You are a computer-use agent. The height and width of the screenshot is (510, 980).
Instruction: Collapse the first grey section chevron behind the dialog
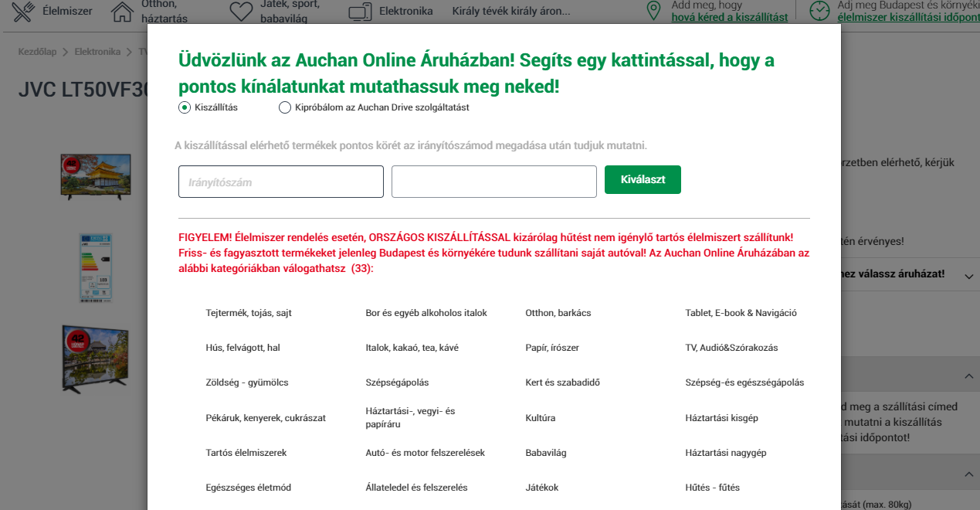(x=968, y=376)
